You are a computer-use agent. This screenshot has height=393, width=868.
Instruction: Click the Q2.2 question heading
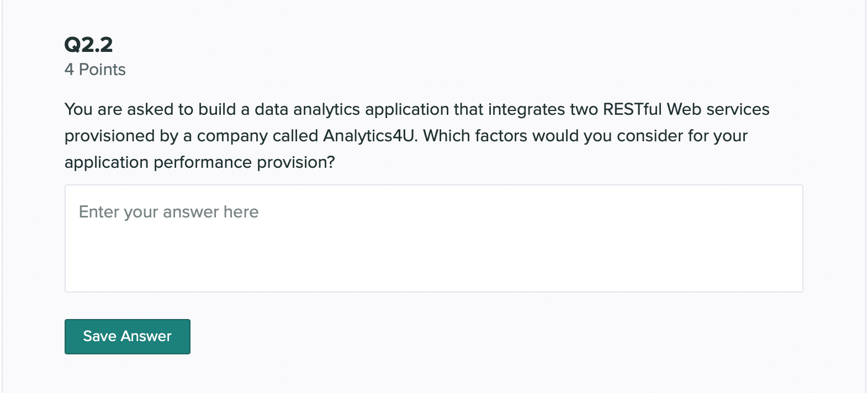(x=88, y=45)
